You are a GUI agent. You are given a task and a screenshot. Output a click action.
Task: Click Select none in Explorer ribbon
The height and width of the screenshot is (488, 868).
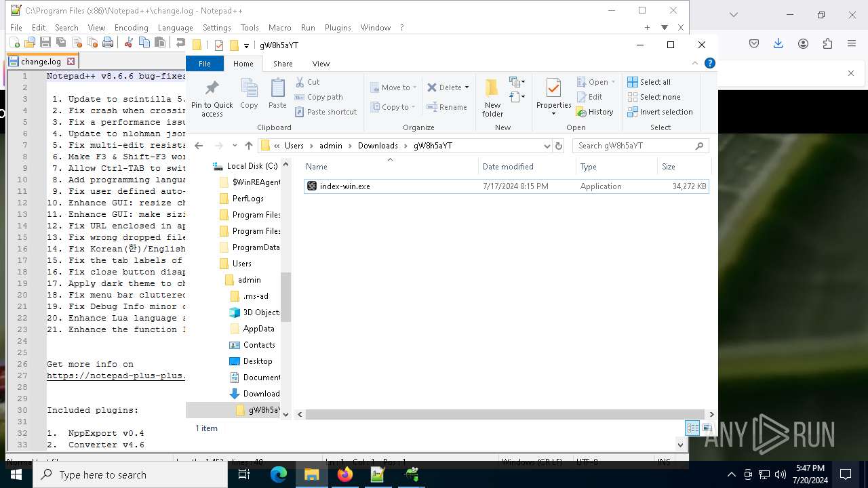click(654, 97)
